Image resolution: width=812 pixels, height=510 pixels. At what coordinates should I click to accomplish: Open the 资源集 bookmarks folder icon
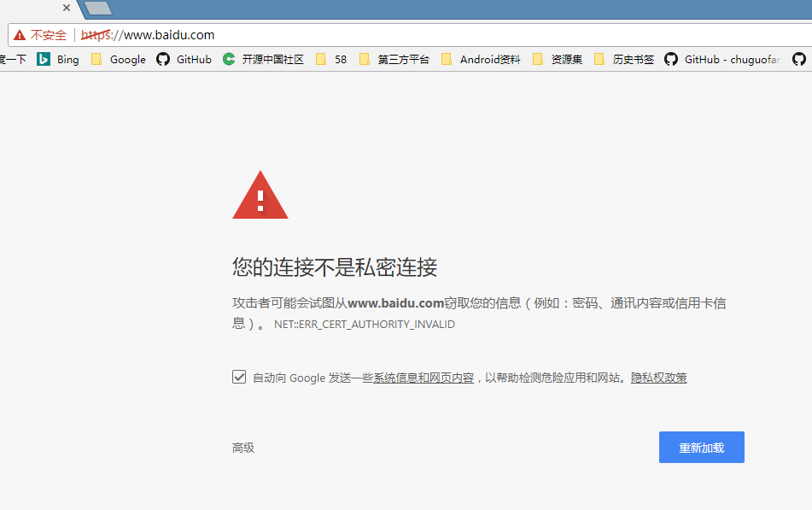pyautogui.click(x=538, y=60)
